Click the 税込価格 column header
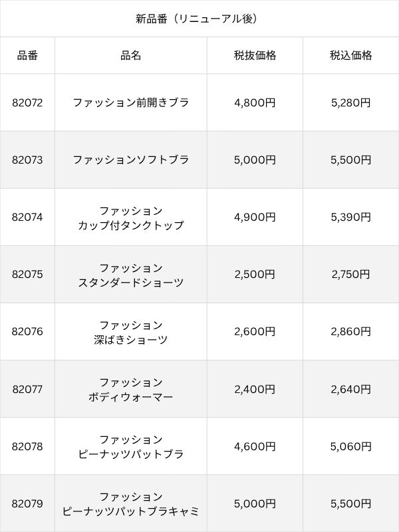Image resolution: width=399 pixels, height=532 pixels. click(351, 55)
